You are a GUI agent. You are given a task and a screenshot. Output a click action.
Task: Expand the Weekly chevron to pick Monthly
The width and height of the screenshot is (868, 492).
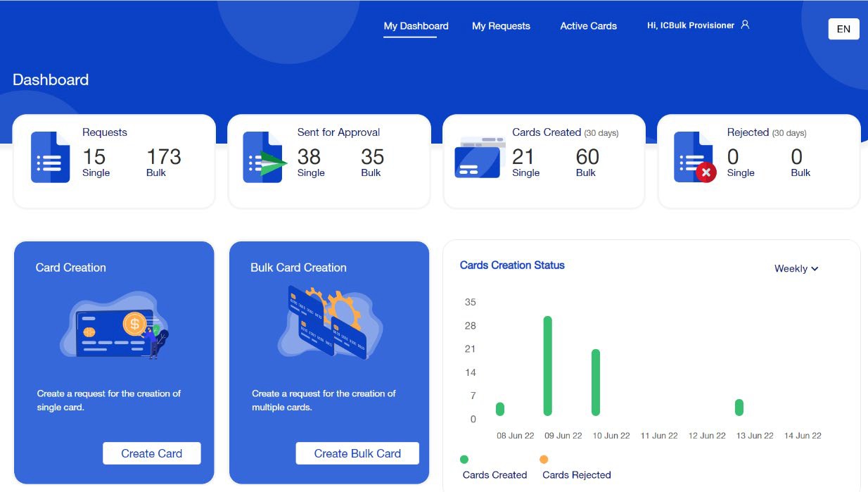pyautogui.click(x=815, y=269)
